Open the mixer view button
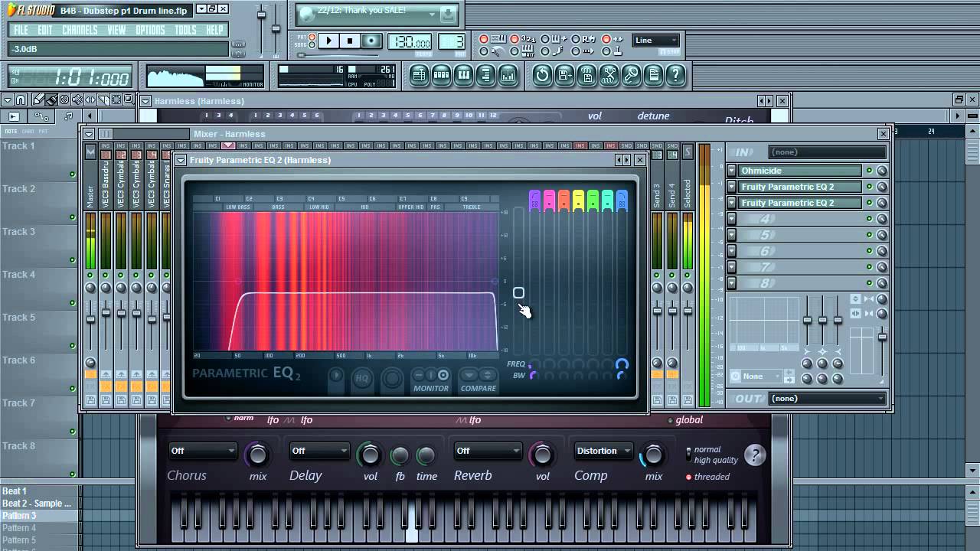 pyautogui.click(x=508, y=75)
